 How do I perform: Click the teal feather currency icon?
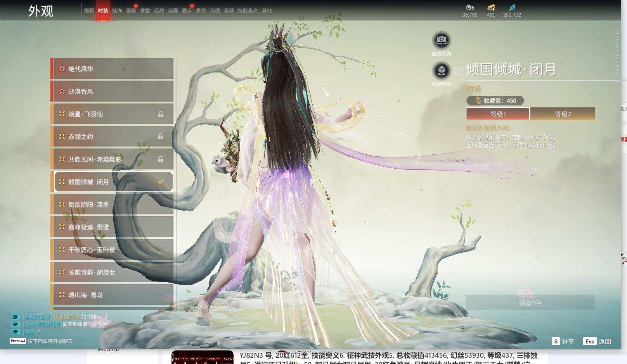coord(512,7)
